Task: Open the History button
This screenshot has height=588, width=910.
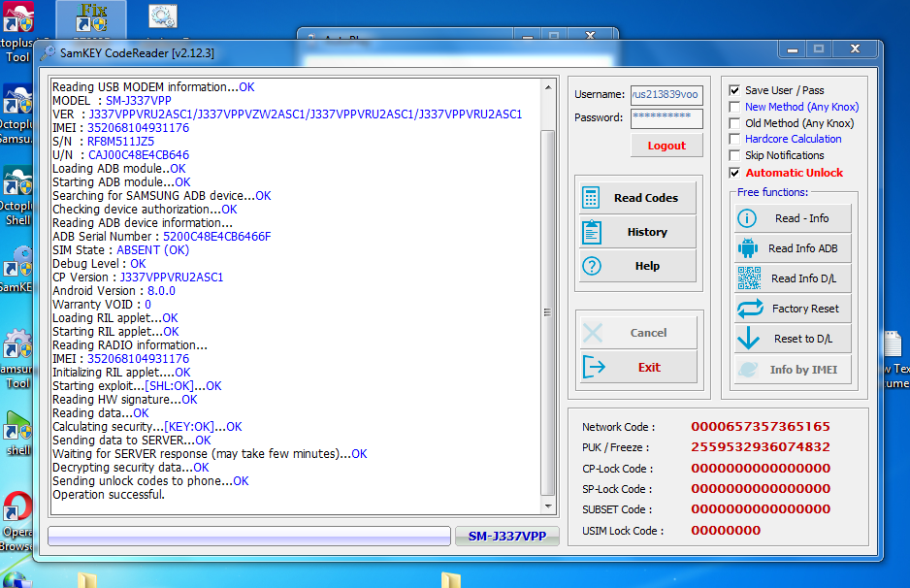Action: tap(637, 232)
